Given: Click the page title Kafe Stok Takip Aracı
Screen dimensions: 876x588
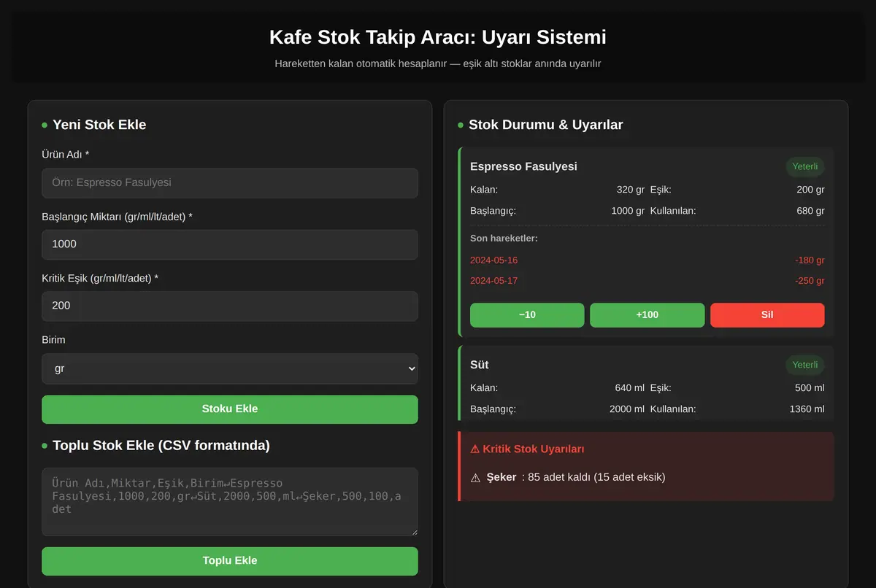Looking at the screenshot, I should [438, 37].
